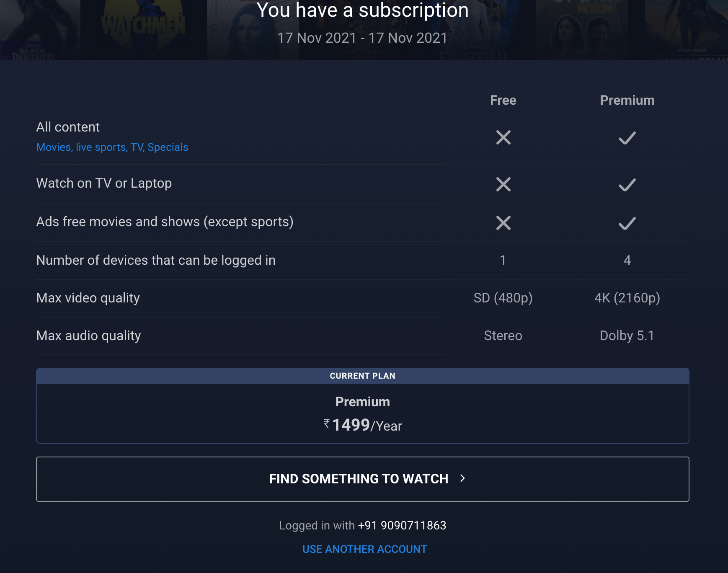Click the subscription date range text
This screenshot has width=728, height=573.
362,38
